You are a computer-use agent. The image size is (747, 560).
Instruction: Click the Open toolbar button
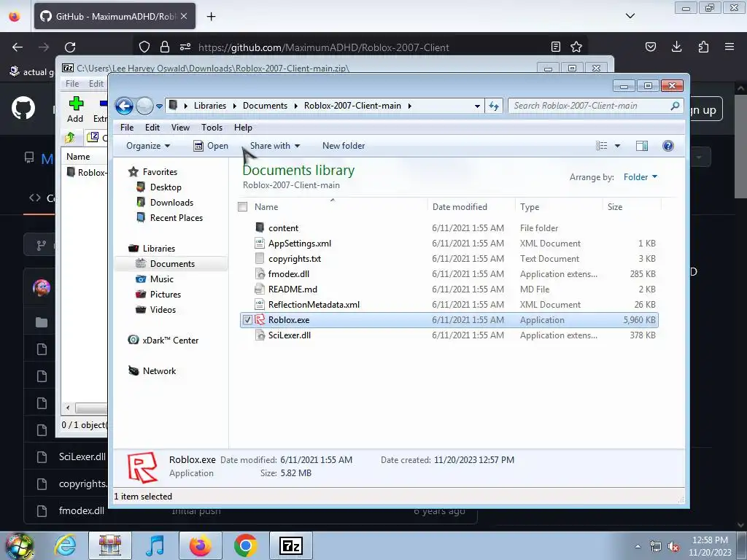[211, 146]
